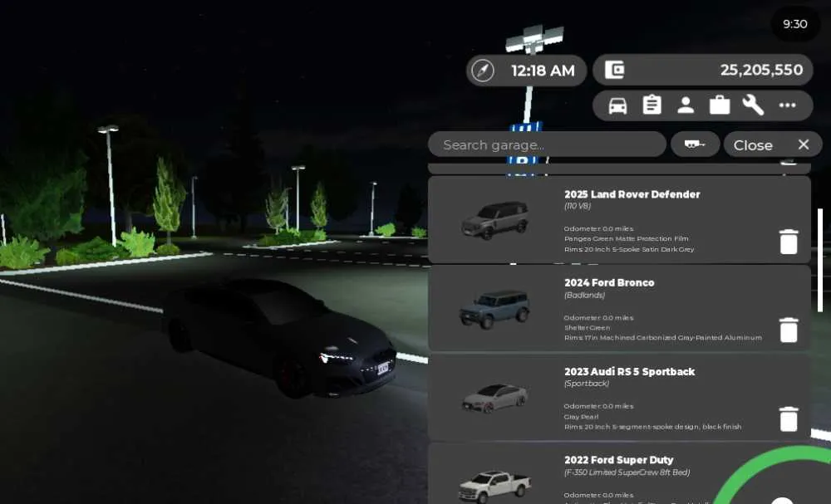
Task: Click the (Badlands) trim label
Action: [x=584, y=295]
